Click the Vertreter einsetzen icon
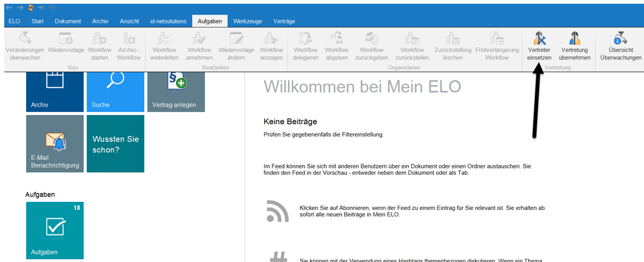This screenshot has height=262, width=644. [x=539, y=39]
